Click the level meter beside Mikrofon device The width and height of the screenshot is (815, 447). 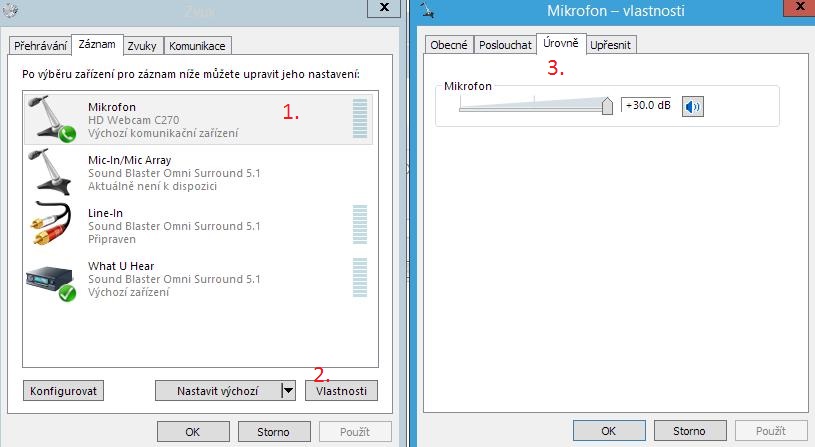coord(360,119)
